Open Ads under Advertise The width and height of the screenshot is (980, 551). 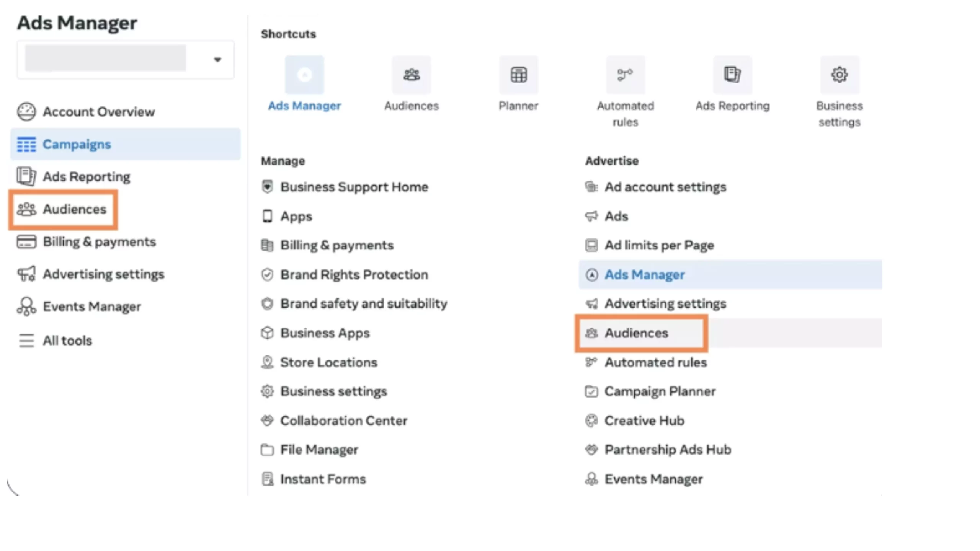pos(616,216)
